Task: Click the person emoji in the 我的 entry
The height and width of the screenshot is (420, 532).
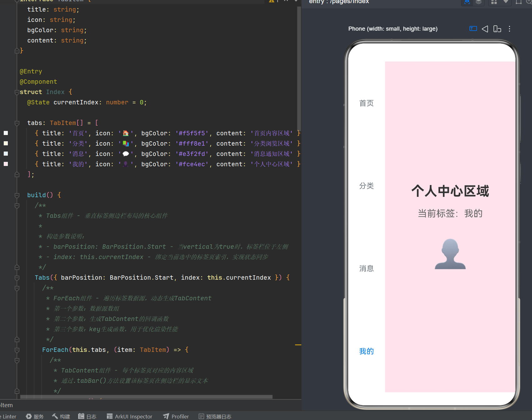Action: [126, 164]
